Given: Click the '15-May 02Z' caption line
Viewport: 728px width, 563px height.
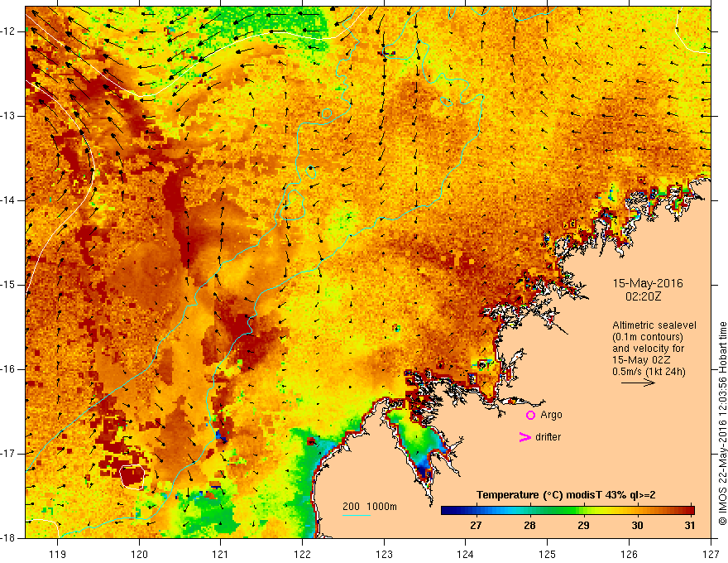Looking at the screenshot, I should (x=640, y=360).
